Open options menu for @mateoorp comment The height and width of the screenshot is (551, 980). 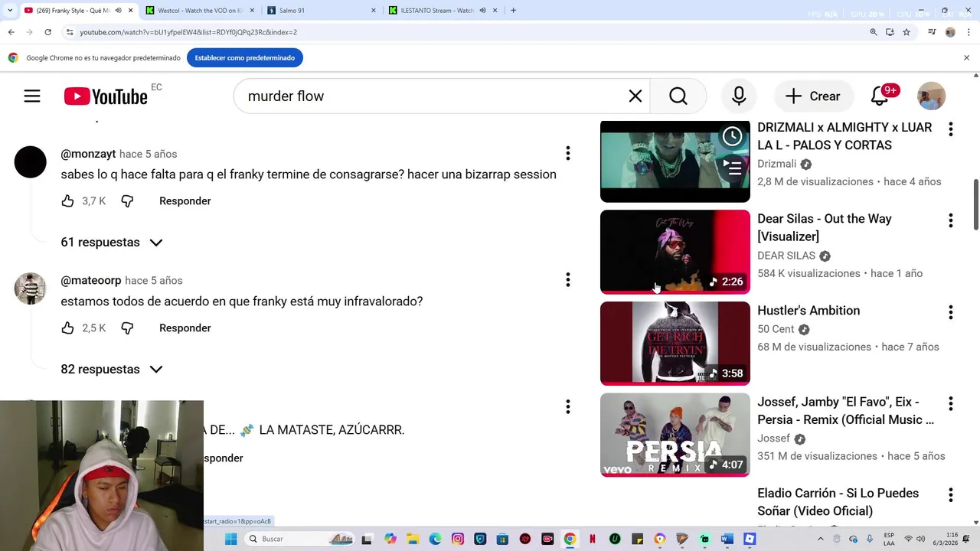(x=567, y=280)
